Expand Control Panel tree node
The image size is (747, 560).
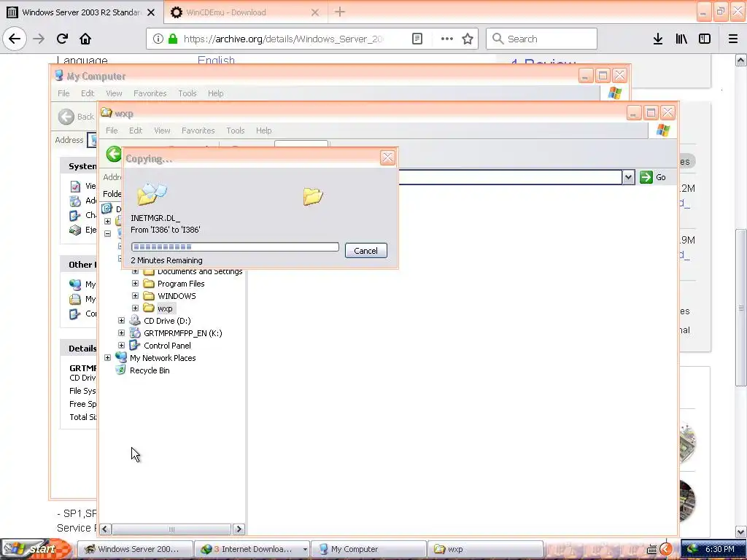coord(122,345)
